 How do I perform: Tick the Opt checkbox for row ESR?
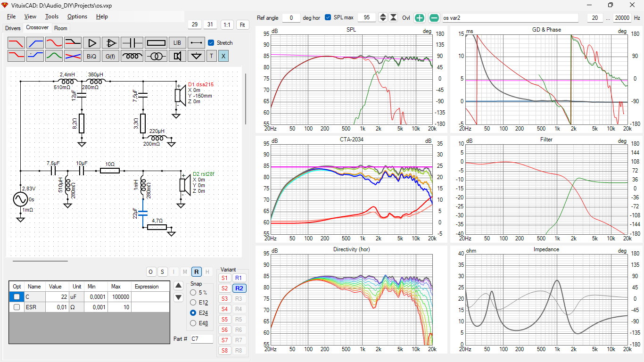pyautogui.click(x=17, y=307)
